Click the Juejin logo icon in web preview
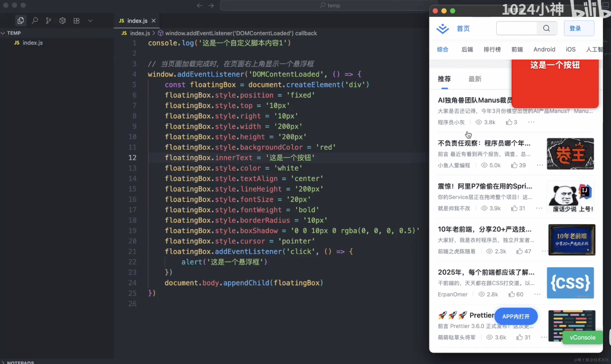 (443, 29)
